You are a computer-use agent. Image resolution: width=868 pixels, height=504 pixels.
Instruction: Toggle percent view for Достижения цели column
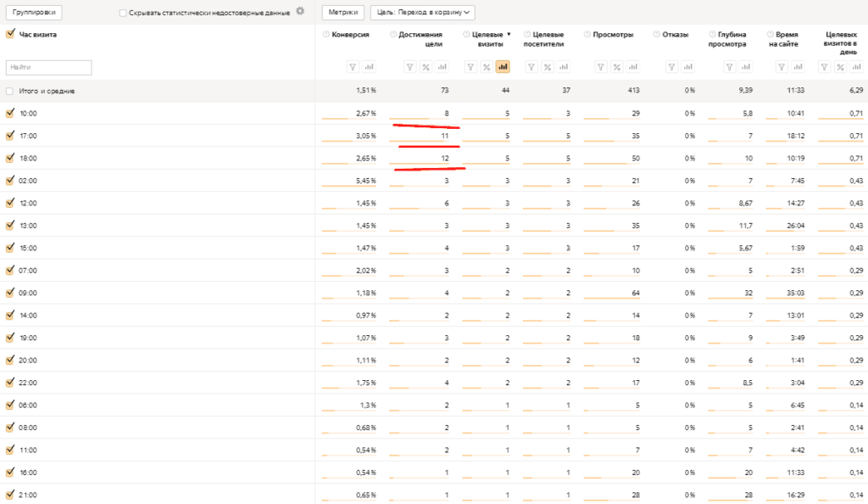(x=426, y=67)
